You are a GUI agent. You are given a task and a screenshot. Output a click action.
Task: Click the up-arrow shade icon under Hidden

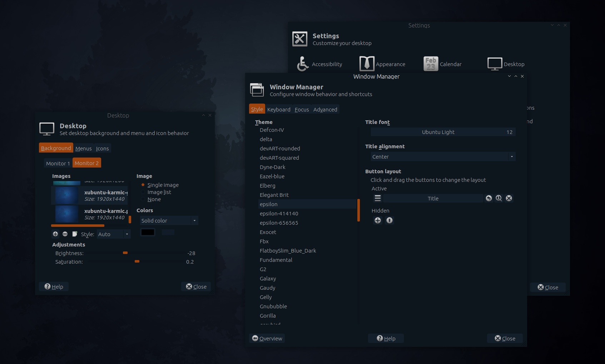click(390, 220)
